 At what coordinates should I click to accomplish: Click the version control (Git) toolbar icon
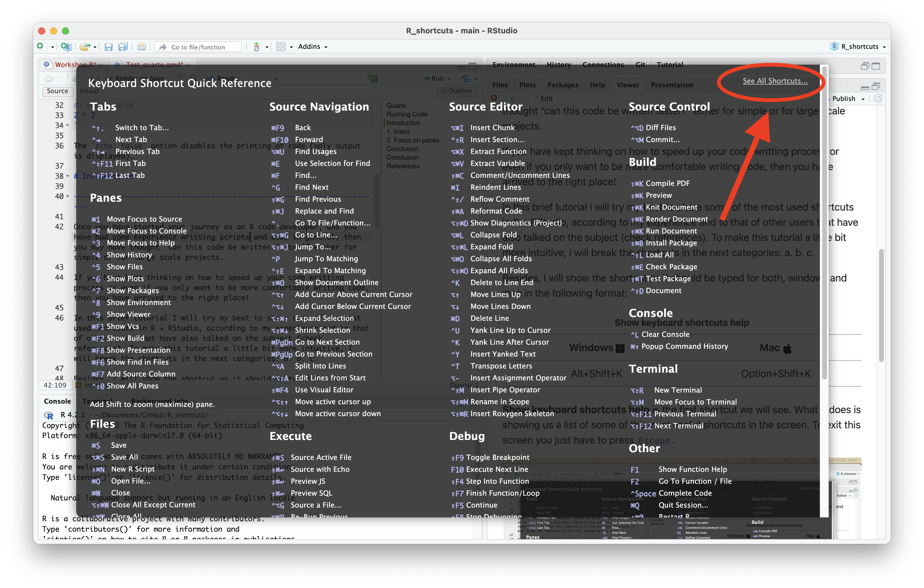coord(257,47)
